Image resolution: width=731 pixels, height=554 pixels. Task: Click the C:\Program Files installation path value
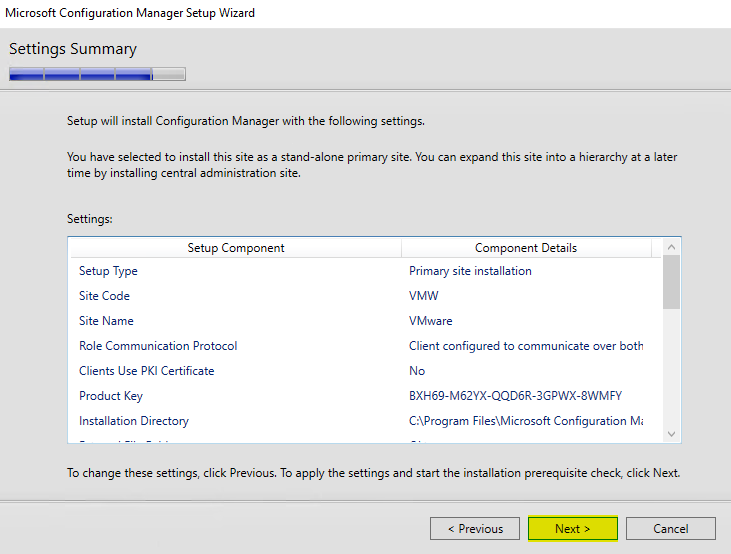pyautogui.click(x=525, y=421)
